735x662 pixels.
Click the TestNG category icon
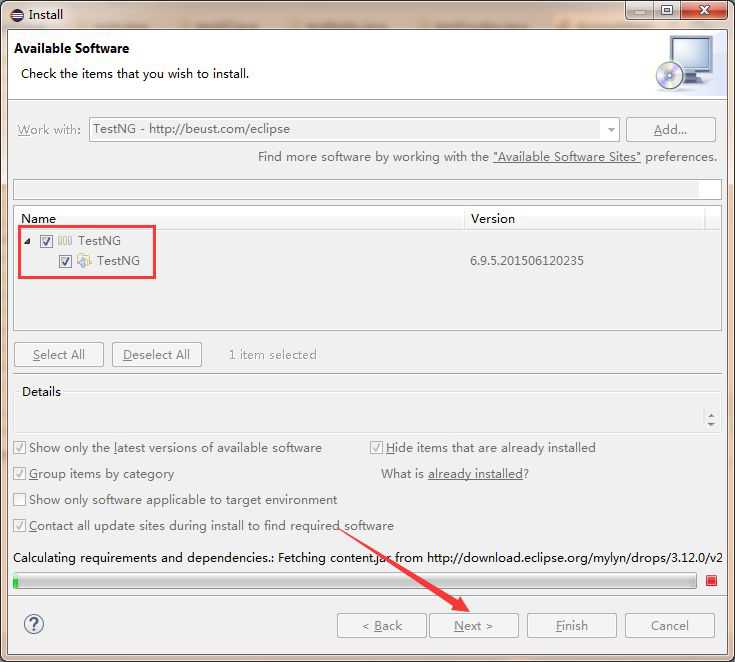click(65, 241)
